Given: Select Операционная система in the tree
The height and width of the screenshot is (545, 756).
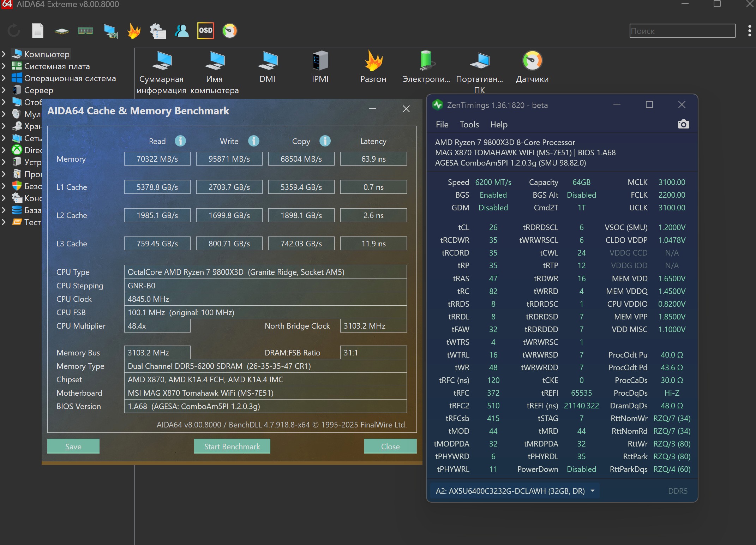Looking at the screenshot, I should tap(70, 78).
